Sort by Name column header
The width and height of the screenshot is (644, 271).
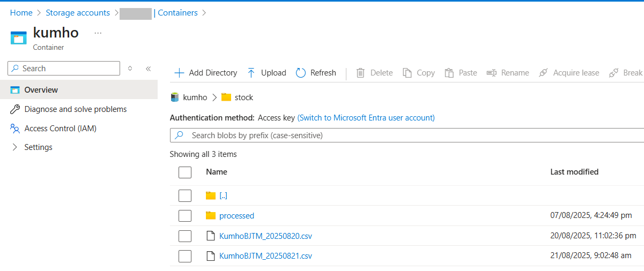[x=217, y=172]
